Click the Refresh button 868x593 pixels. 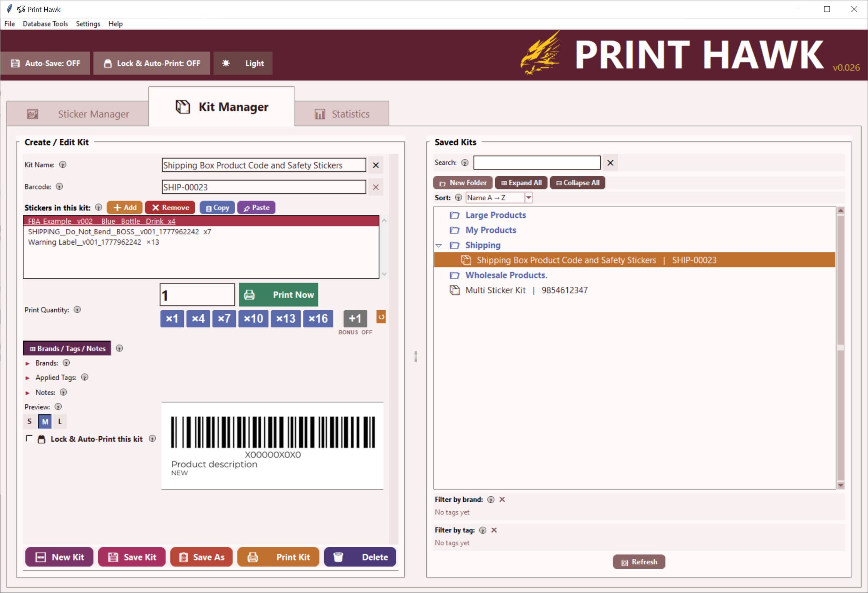[x=639, y=562]
